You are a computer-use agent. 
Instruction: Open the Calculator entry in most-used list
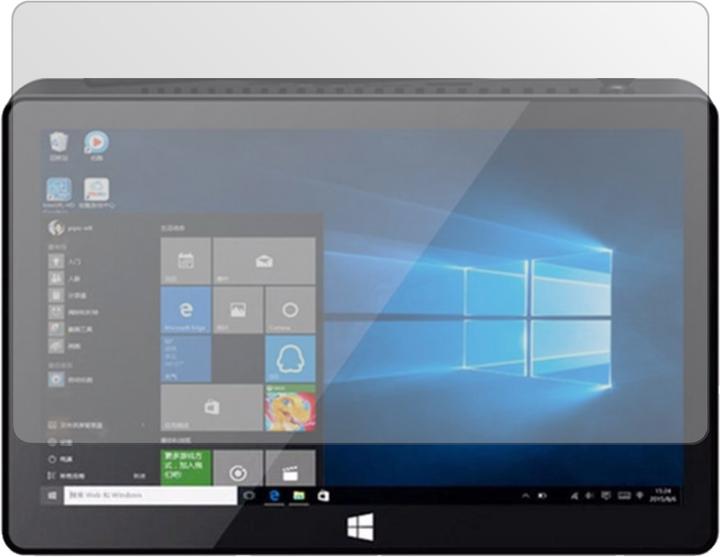pos(68,295)
